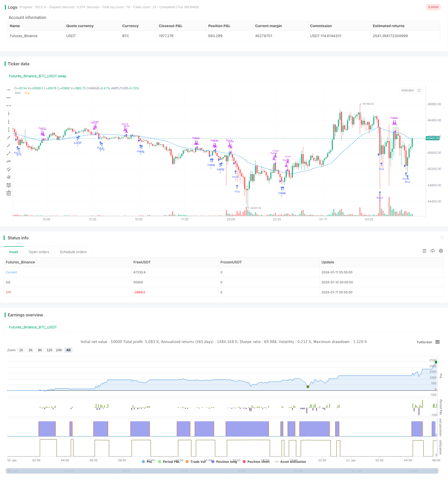Click right handle of range navigator

[437, 471]
